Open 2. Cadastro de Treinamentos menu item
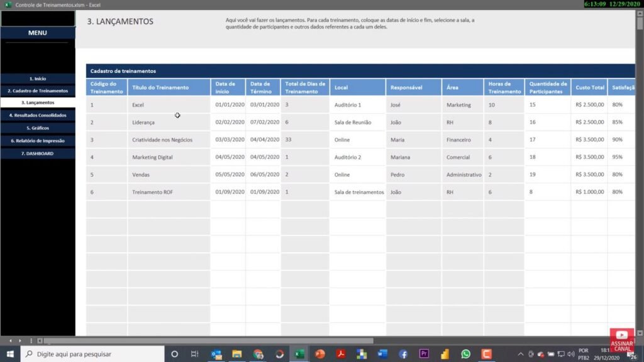 point(38,90)
